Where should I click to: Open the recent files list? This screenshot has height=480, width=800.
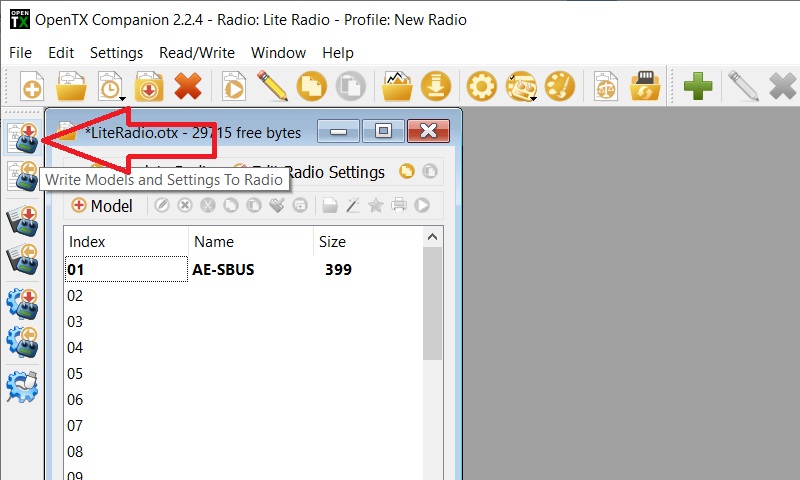(x=111, y=86)
